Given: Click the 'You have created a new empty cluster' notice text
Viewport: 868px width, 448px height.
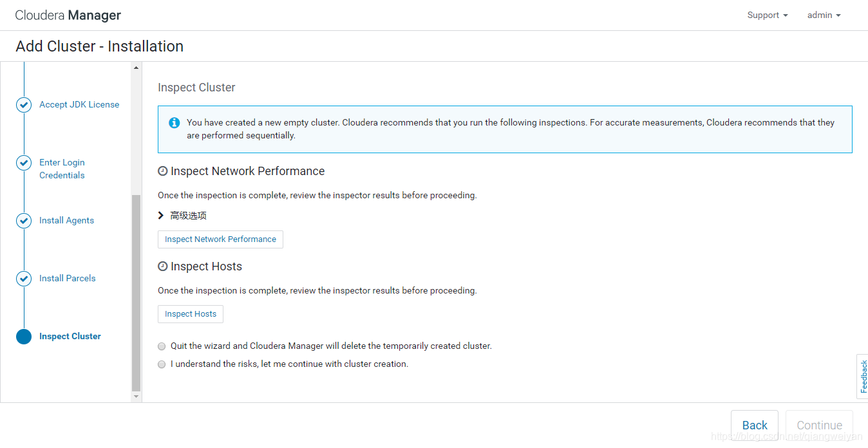Looking at the screenshot, I should (x=511, y=129).
